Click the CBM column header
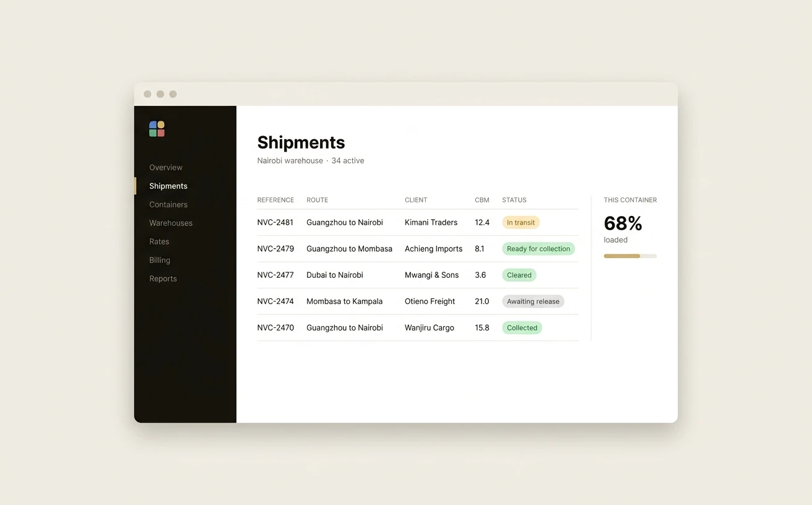Image resolution: width=812 pixels, height=505 pixels. pyautogui.click(x=482, y=200)
